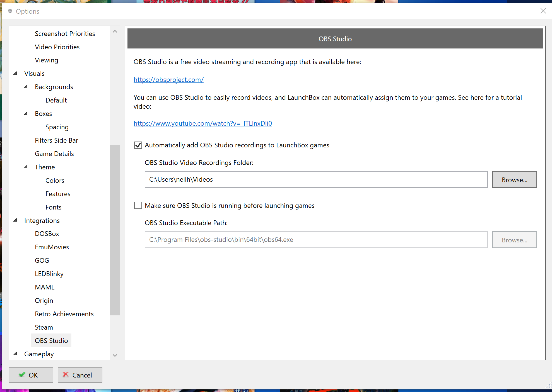
Task: Select Boxes in options tree
Action: pyautogui.click(x=43, y=114)
